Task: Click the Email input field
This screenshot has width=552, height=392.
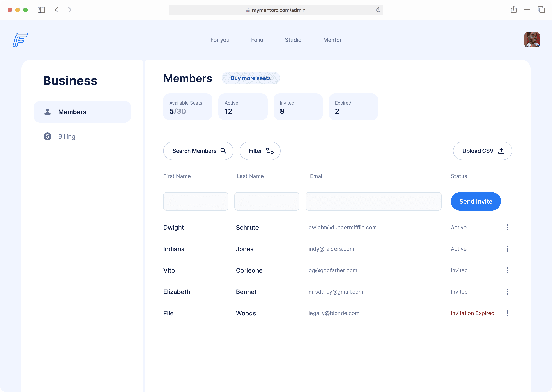Action: coord(373,201)
